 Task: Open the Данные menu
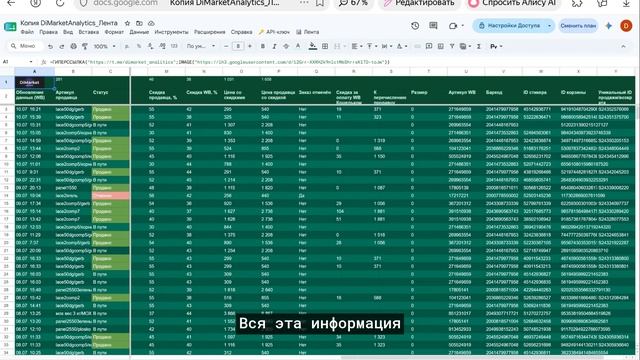[x=139, y=32]
